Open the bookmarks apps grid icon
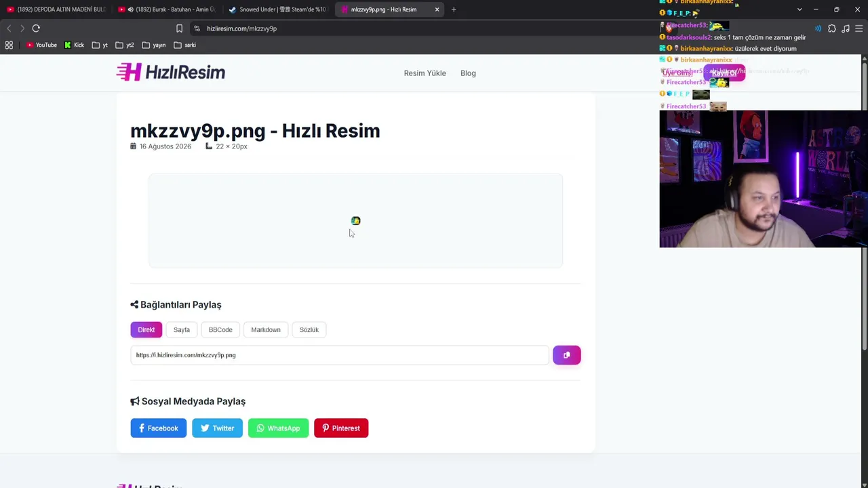This screenshot has height=488, width=868. coord(9,45)
